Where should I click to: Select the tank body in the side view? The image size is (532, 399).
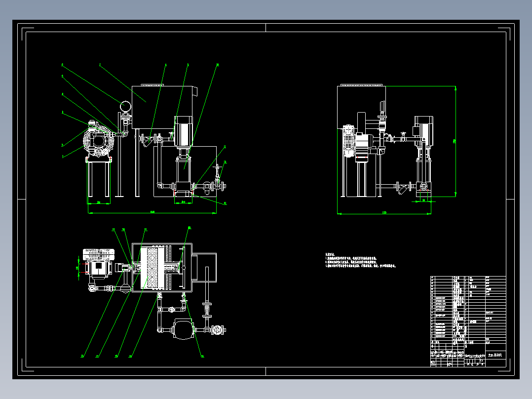pyautogui.click(x=361, y=107)
